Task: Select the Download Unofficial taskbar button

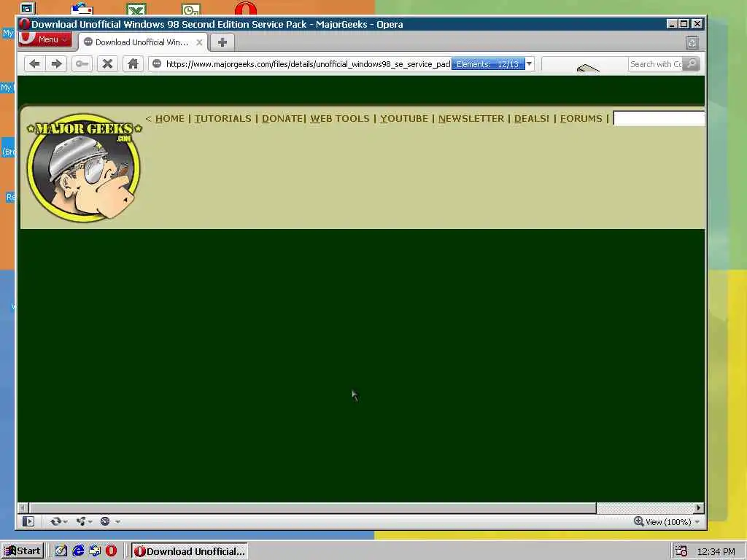Action: tap(190, 551)
